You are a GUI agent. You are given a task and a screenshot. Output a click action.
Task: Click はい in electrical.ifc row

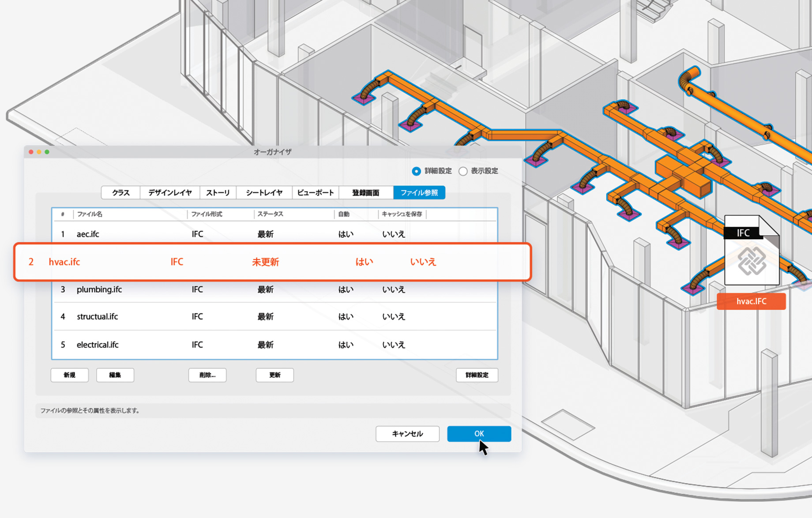346,345
